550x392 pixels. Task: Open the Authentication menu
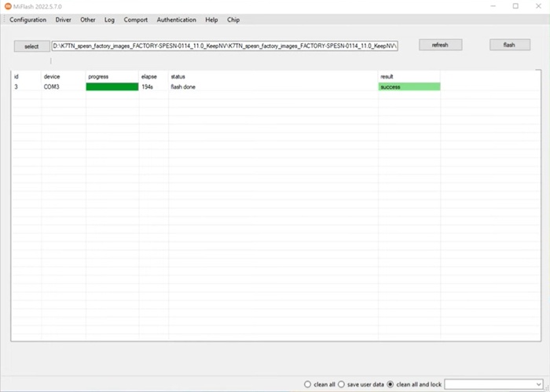tap(176, 20)
